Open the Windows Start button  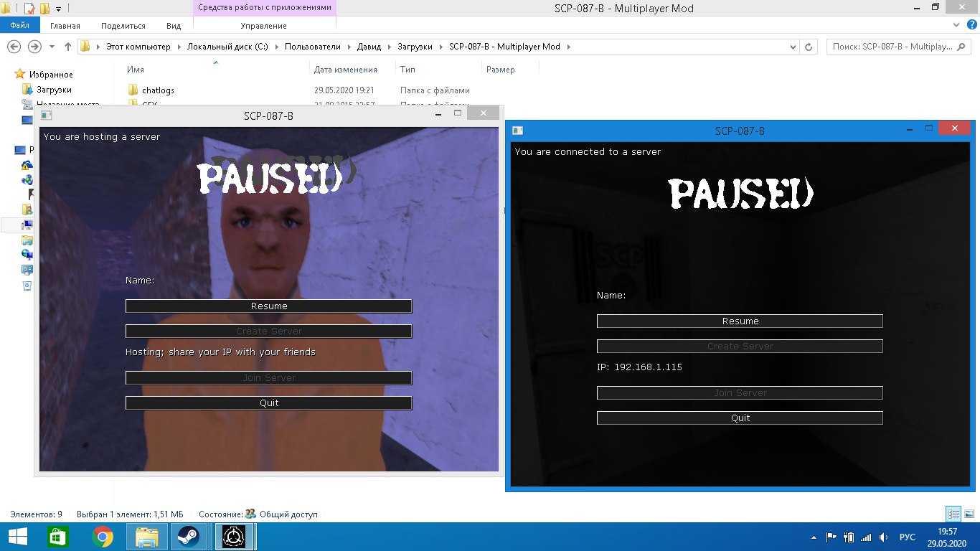18,537
